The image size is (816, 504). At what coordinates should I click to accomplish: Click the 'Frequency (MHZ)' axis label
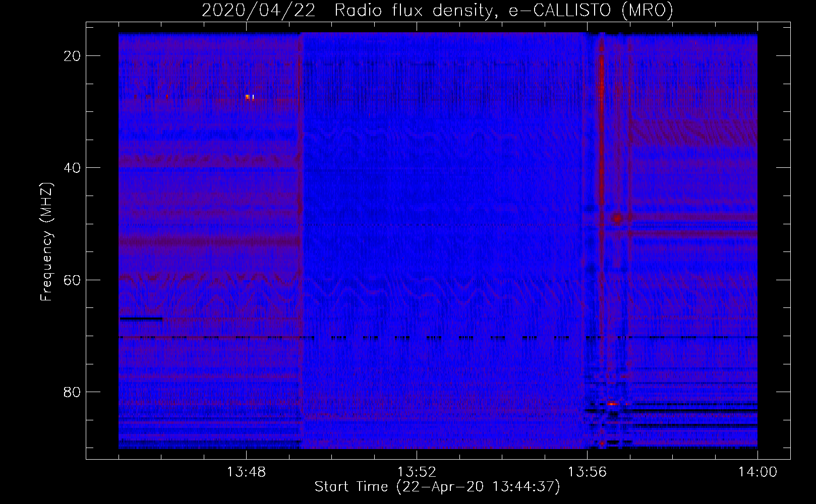click(46, 242)
